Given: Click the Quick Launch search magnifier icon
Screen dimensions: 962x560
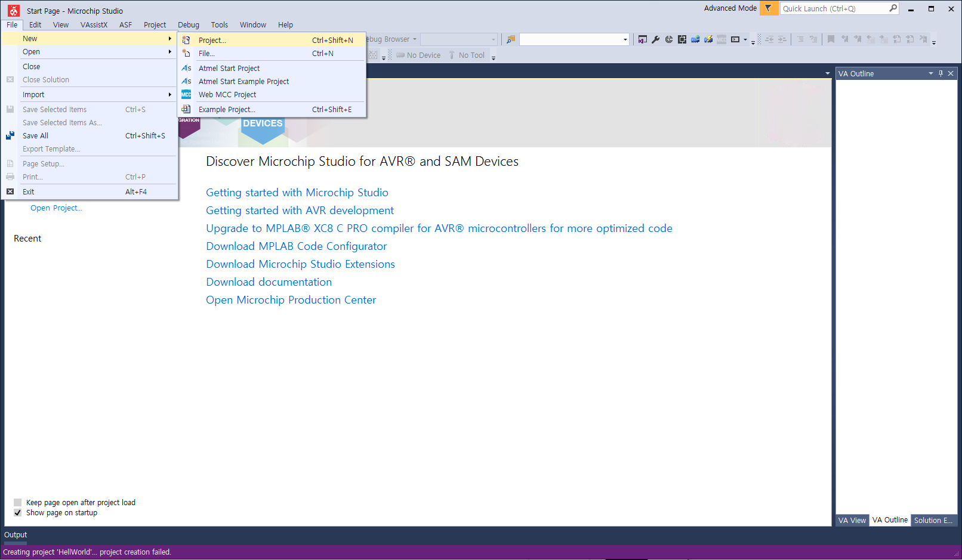Looking at the screenshot, I should coord(893,8).
